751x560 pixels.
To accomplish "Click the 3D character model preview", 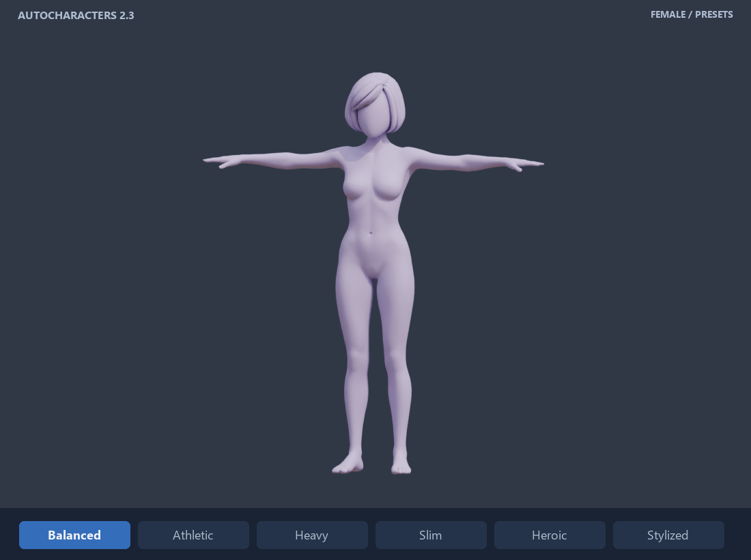I will 373,273.
